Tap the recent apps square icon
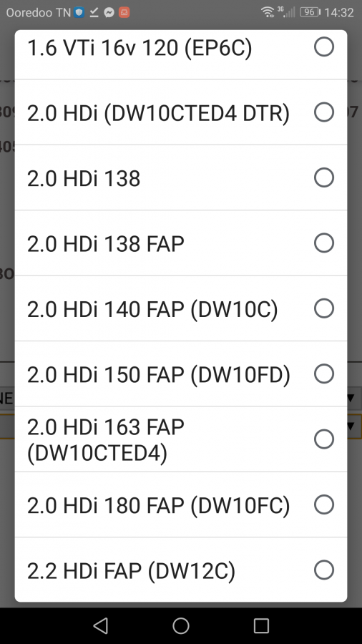The image size is (362, 644). [x=261, y=625]
